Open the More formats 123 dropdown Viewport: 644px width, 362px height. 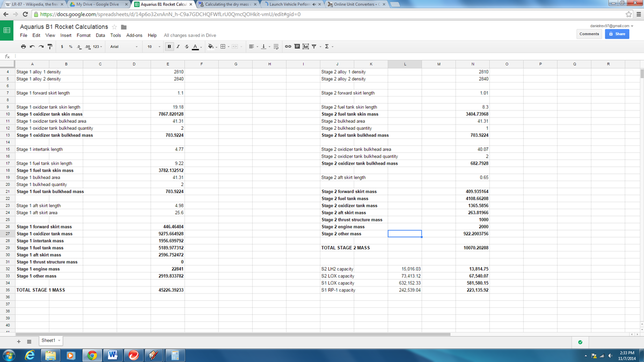[98, 47]
